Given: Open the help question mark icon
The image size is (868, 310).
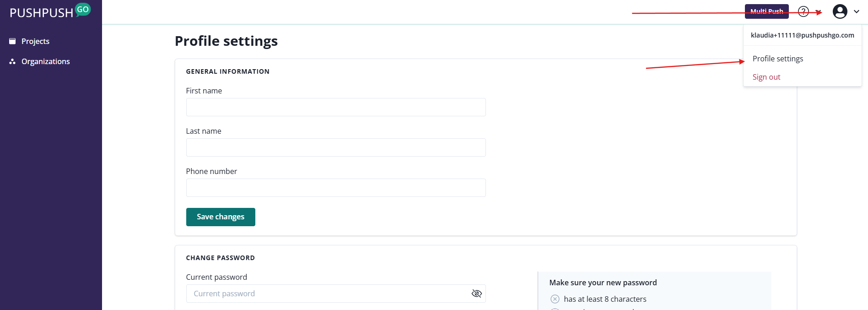Looking at the screenshot, I should tap(803, 11).
